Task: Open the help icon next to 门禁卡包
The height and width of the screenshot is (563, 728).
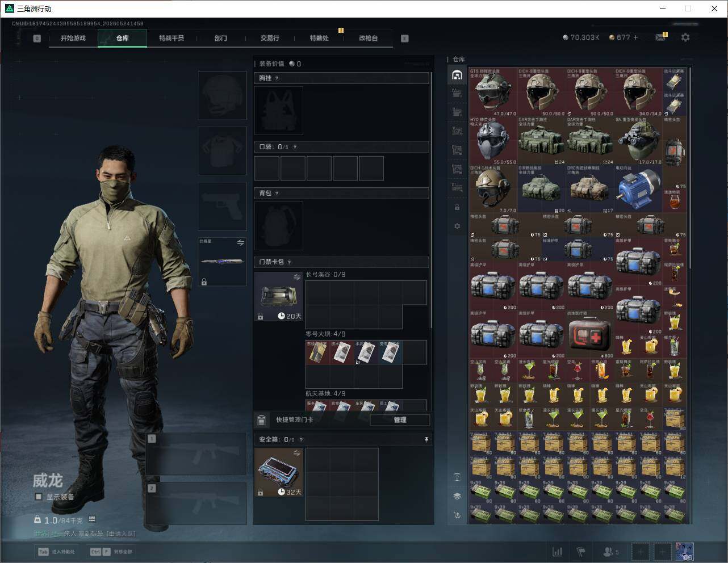Action: pyautogui.click(x=289, y=262)
